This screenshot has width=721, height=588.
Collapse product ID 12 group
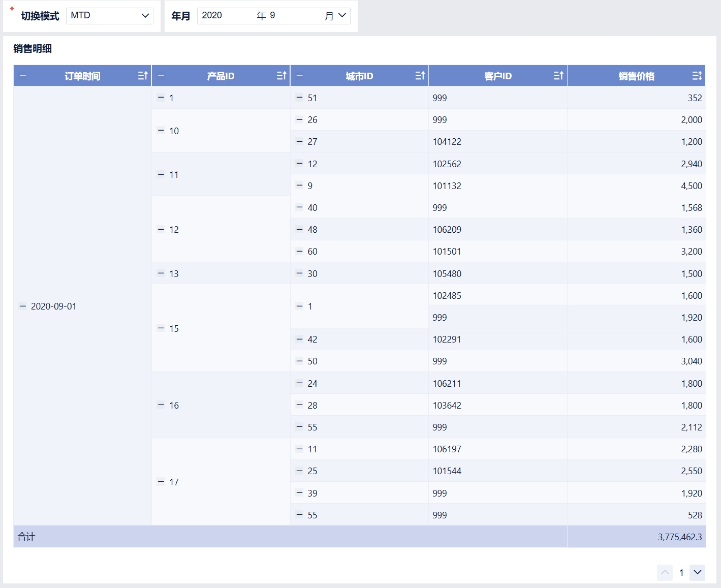point(161,229)
